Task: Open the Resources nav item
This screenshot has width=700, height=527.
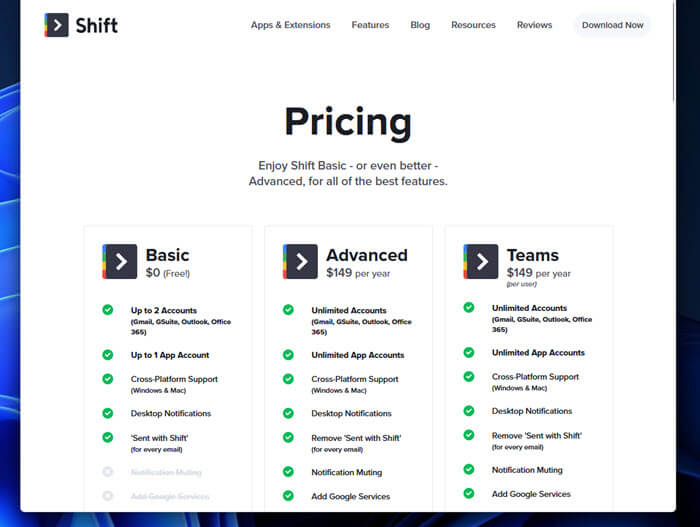Action: click(x=473, y=25)
